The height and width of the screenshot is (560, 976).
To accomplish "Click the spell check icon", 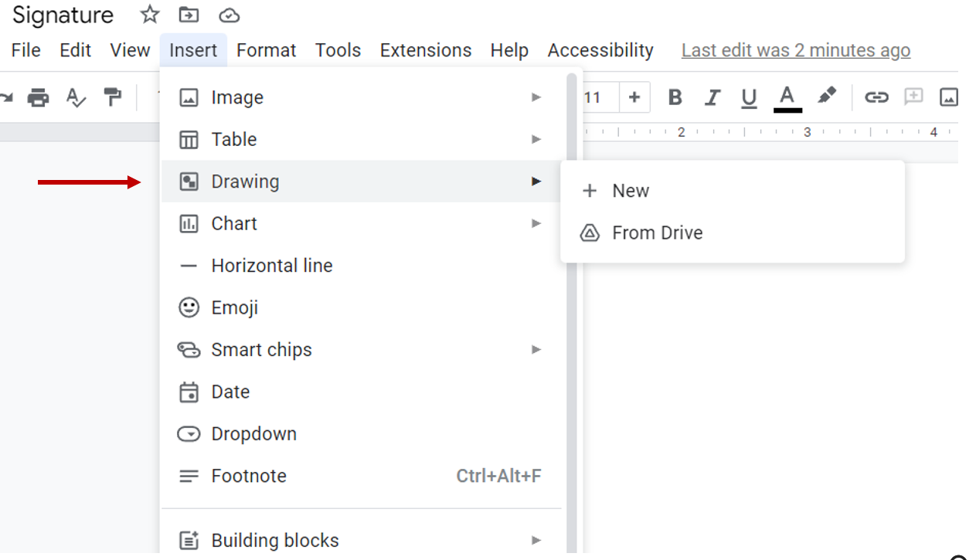I will click(76, 97).
